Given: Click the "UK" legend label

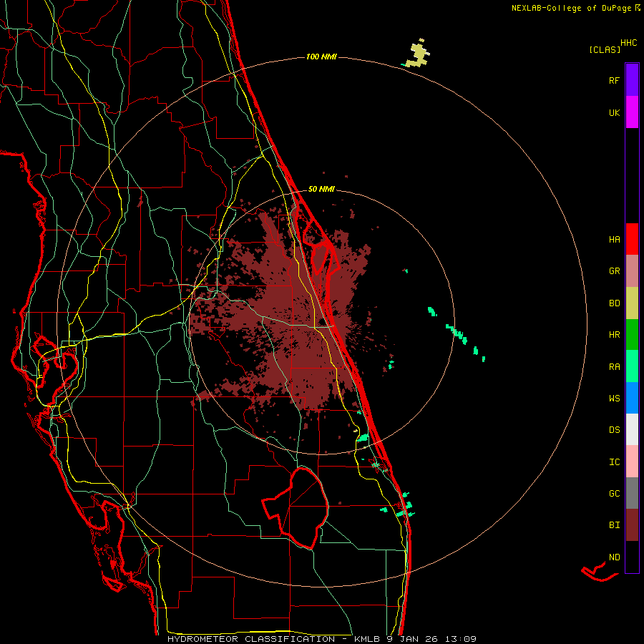Looking at the screenshot, I should (x=614, y=112).
